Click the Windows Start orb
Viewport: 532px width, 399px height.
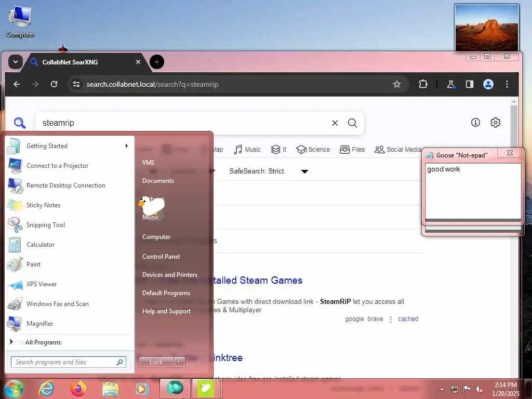pos(14,389)
